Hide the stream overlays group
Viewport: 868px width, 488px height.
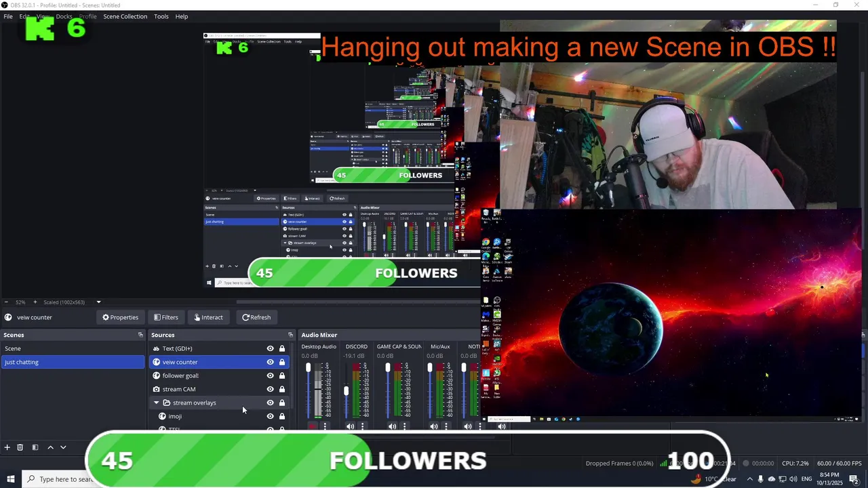(270, 403)
